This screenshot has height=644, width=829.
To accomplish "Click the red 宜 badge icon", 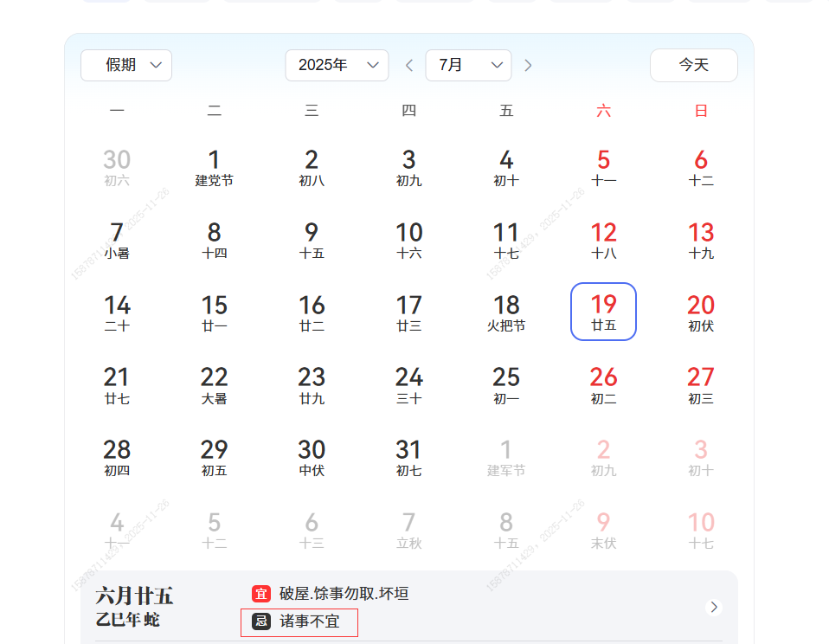I will pos(261,594).
